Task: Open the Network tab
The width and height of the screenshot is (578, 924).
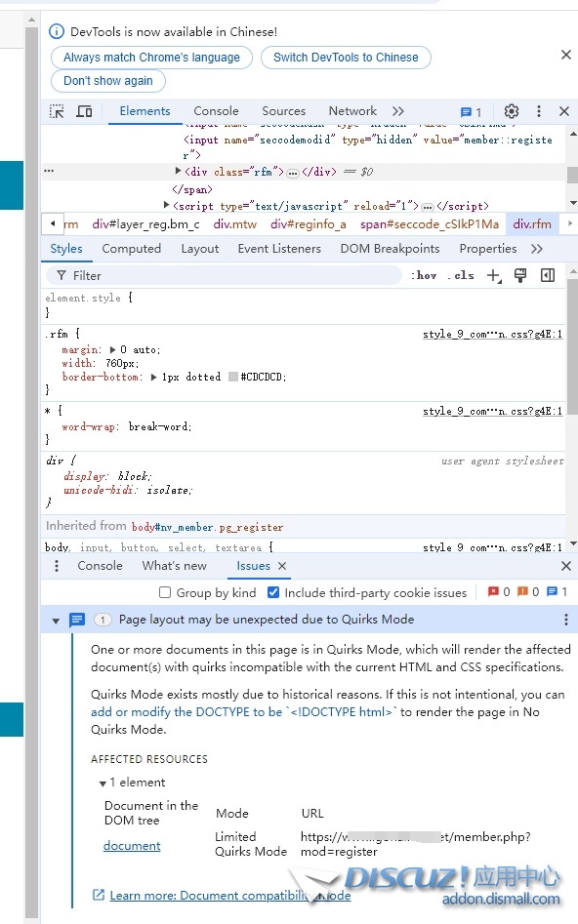Action: [x=352, y=111]
